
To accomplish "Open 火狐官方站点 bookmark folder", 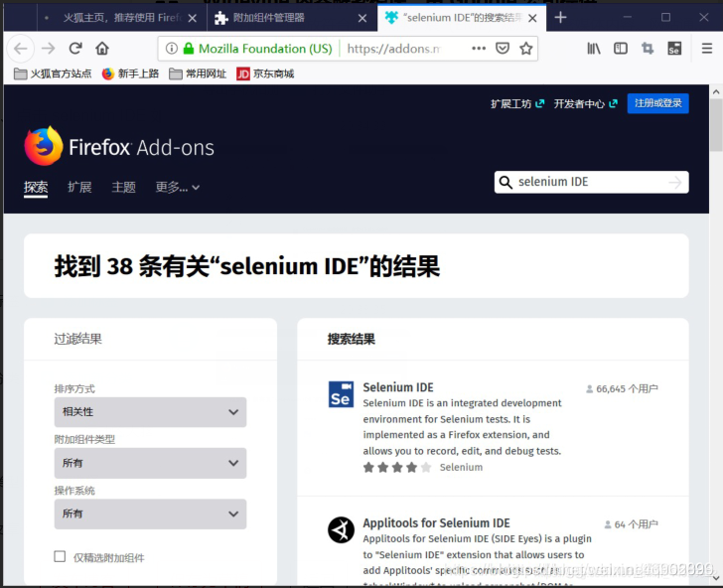I will [53, 73].
